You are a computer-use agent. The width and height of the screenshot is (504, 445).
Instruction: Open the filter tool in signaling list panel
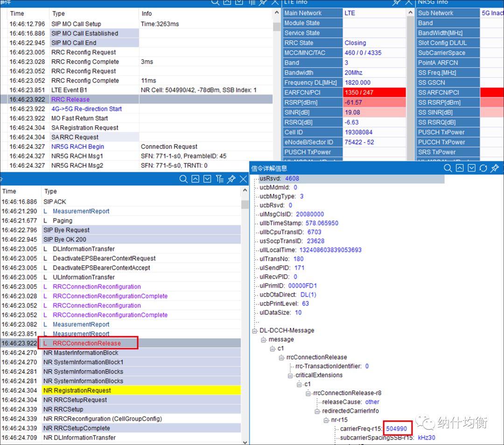click(219, 179)
